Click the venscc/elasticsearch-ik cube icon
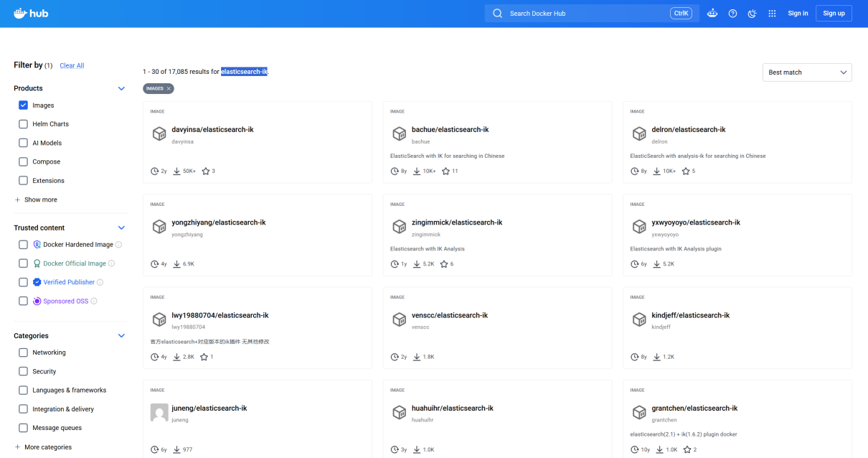Image resolution: width=868 pixels, height=458 pixels. coord(400,319)
